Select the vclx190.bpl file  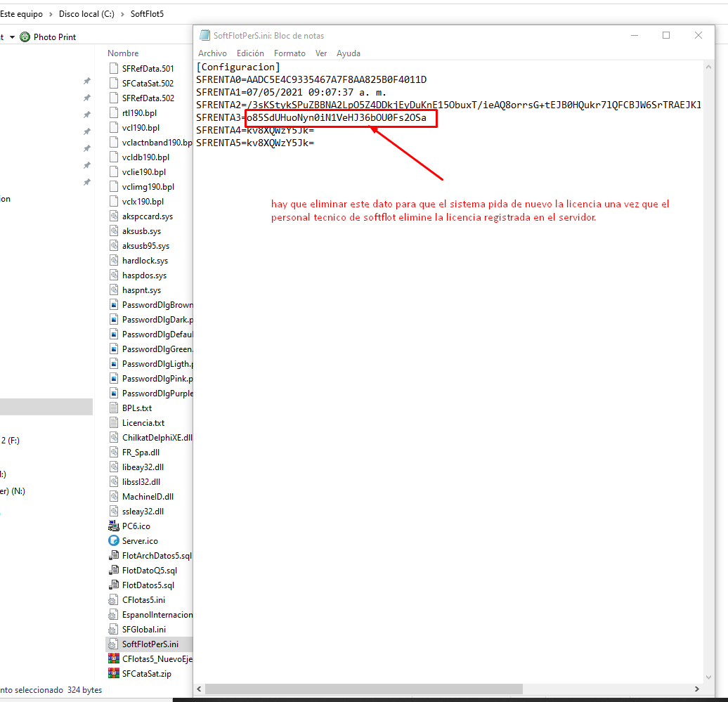(x=143, y=202)
